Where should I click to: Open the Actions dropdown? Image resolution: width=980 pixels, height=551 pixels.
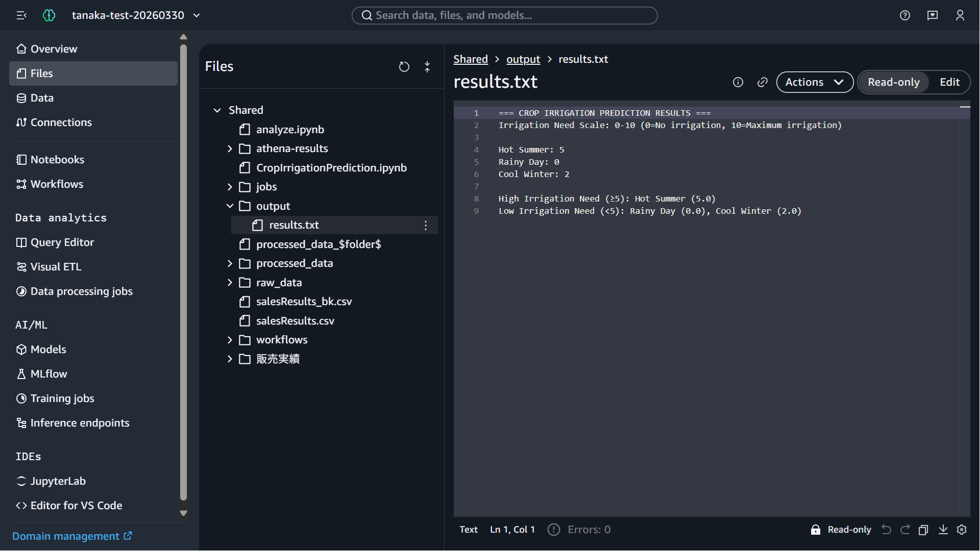815,82
